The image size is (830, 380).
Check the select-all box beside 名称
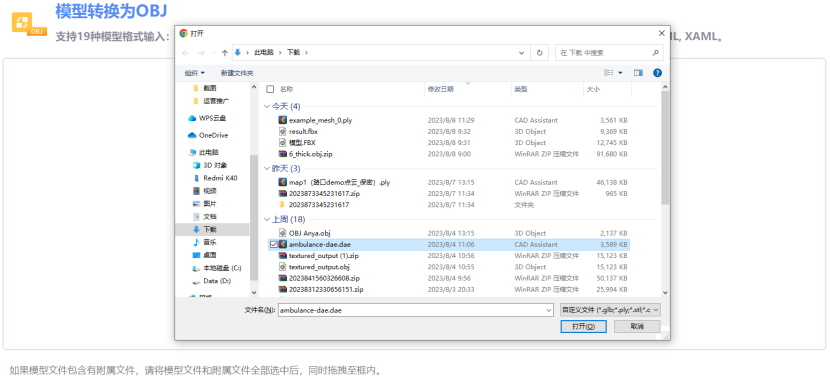[270, 89]
